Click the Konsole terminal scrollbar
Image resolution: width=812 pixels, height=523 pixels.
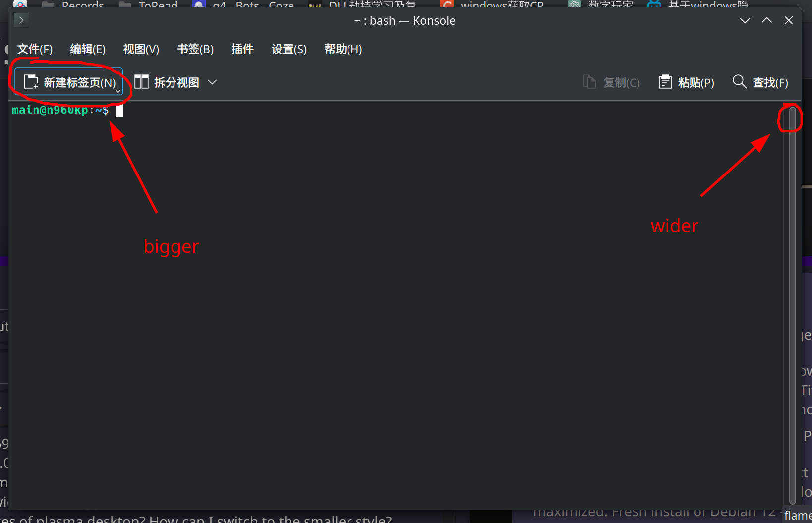click(792, 305)
